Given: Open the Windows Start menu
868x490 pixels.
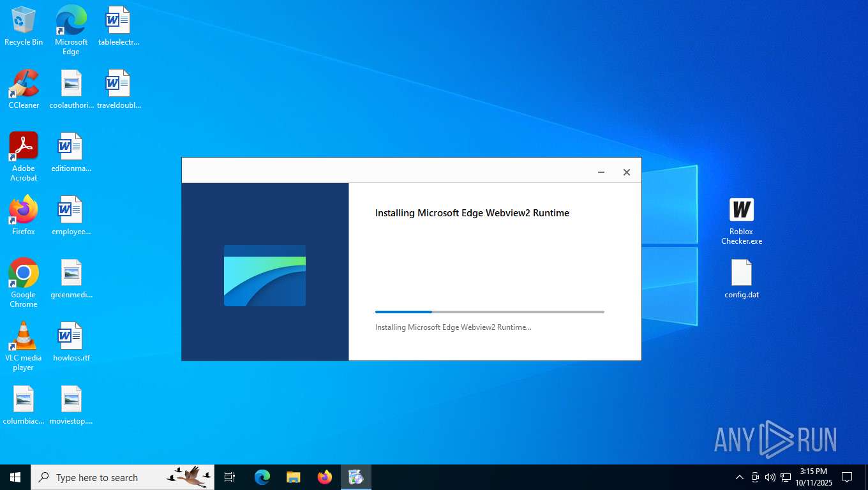Looking at the screenshot, I should (15, 477).
